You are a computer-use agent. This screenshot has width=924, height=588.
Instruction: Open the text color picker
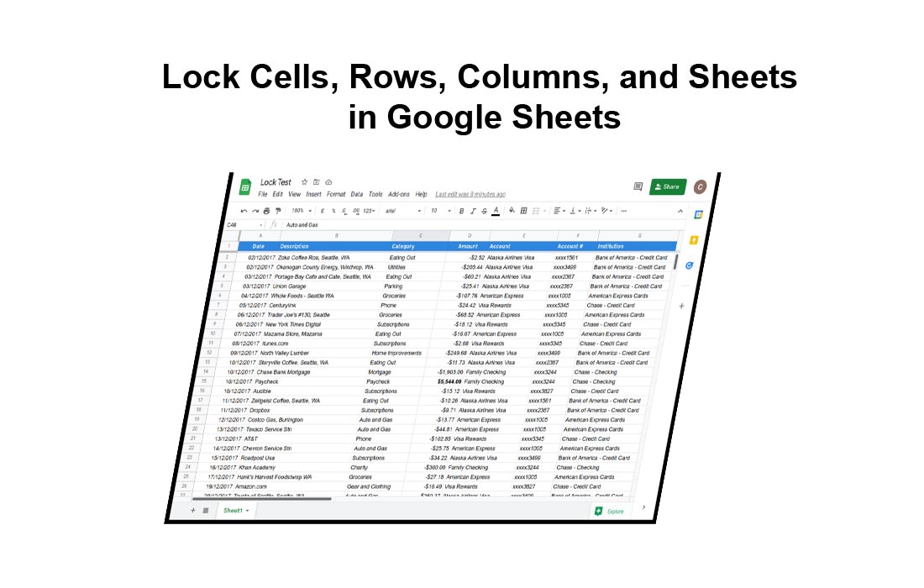[x=496, y=211]
